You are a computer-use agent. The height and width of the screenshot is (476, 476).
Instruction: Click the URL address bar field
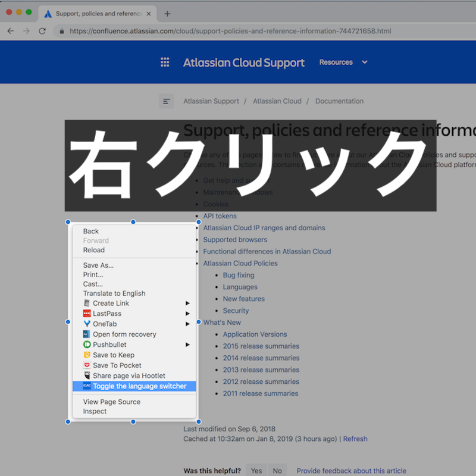[264, 31]
